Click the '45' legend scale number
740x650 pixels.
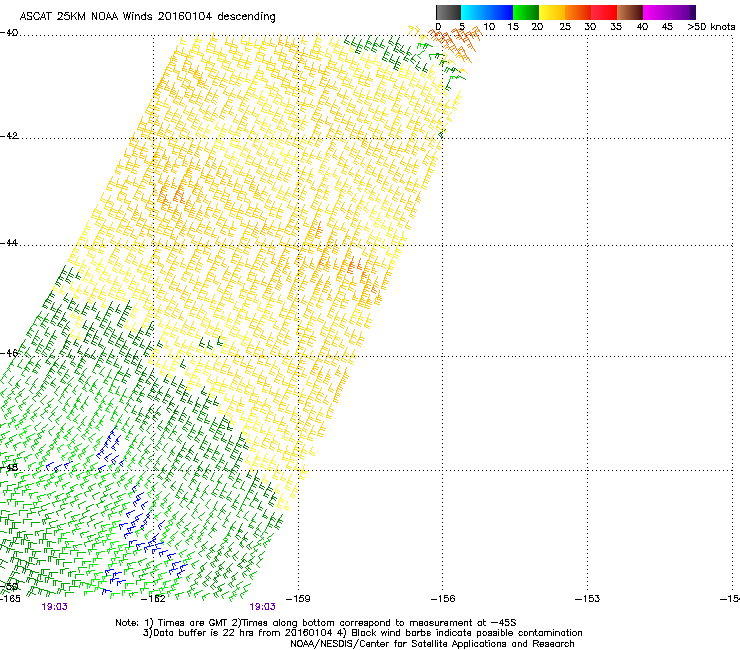(667, 27)
